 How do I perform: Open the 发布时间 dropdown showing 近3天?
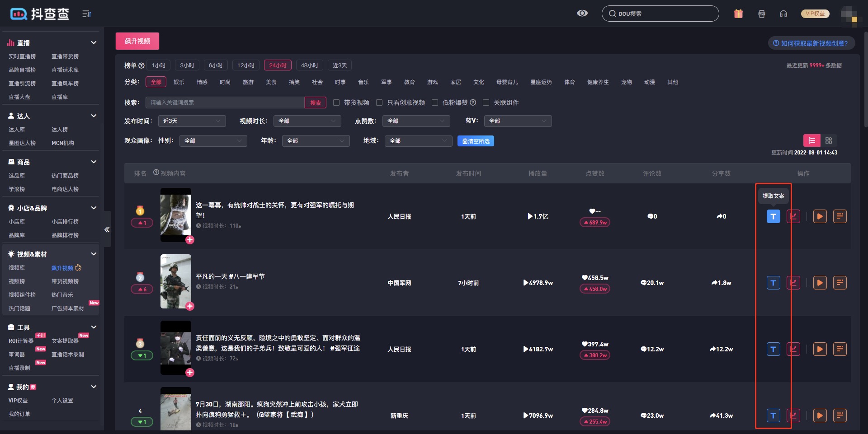point(192,121)
